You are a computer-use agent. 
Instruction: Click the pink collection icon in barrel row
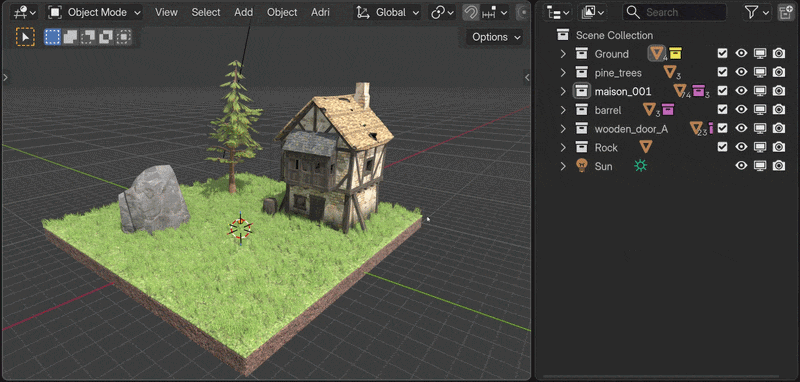click(668, 109)
